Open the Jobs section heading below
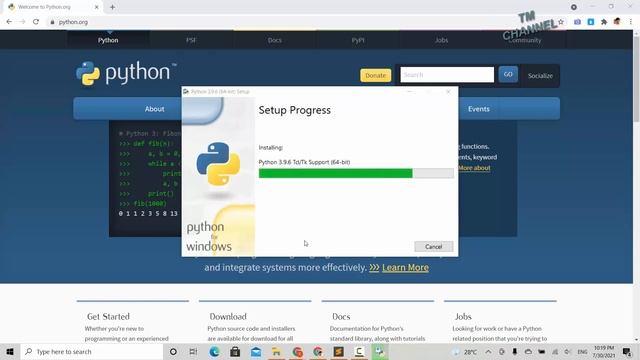The width and height of the screenshot is (640, 360). click(463, 316)
